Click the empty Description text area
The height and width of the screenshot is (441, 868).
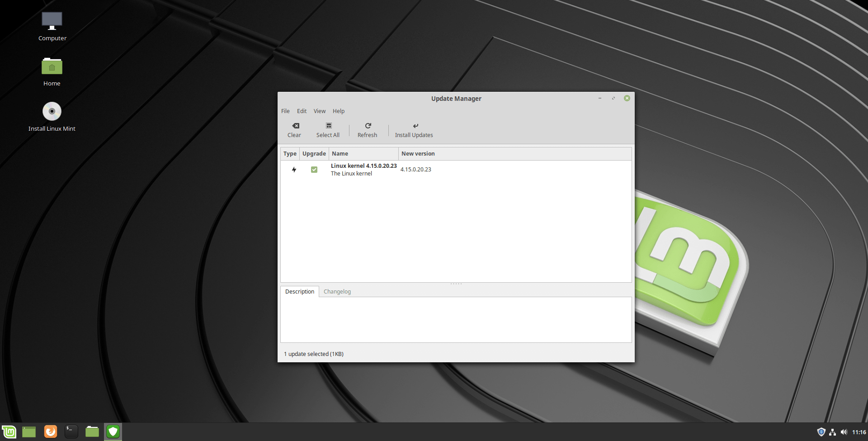[456, 320]
